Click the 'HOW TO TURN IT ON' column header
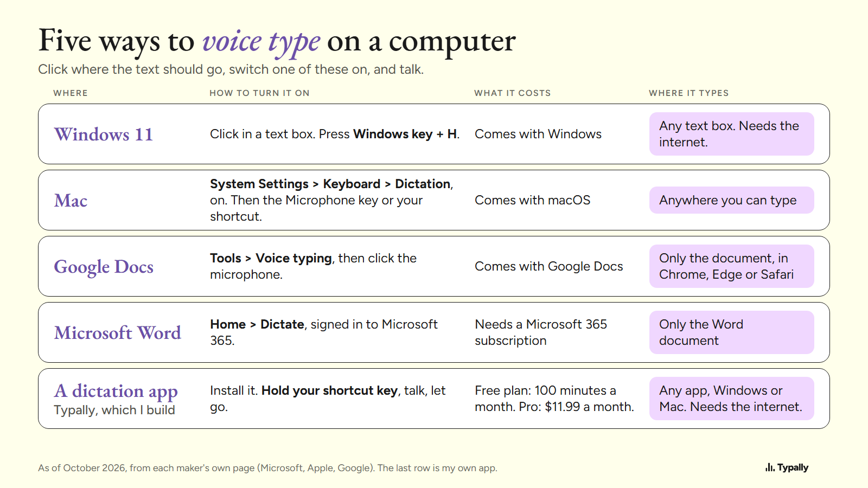The width and height of the screenshot is (868, 488). pyautogui.click(x=259, y=93)
